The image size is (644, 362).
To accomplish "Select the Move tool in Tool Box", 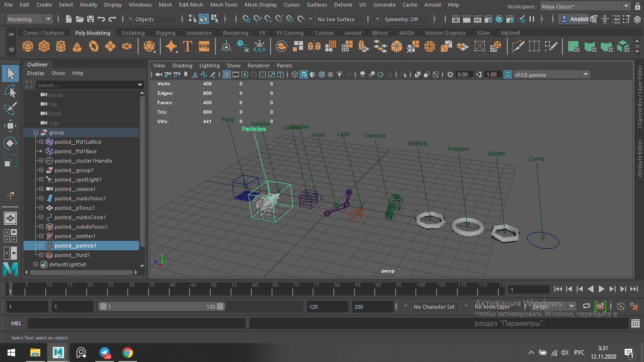I will (10, 125).
